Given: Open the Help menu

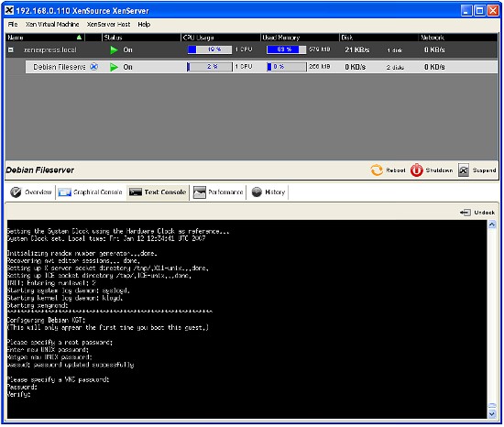Looking at the screenshot, I should pyautogui.click(x=144, y=25).
